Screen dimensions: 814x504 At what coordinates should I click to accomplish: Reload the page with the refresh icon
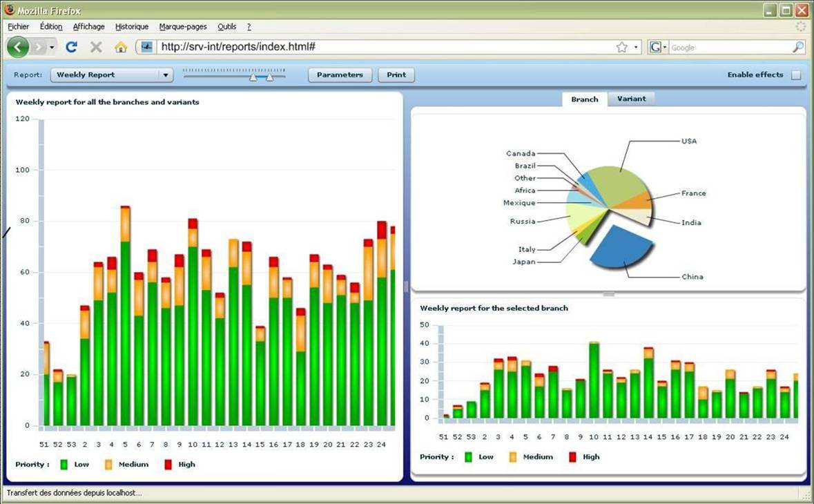(71, 47)
